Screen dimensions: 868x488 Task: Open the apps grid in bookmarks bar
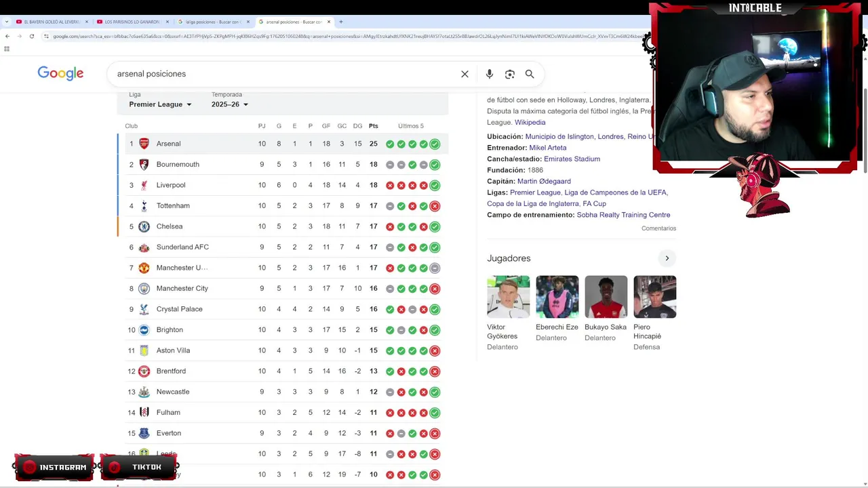(x=7, y=49)
